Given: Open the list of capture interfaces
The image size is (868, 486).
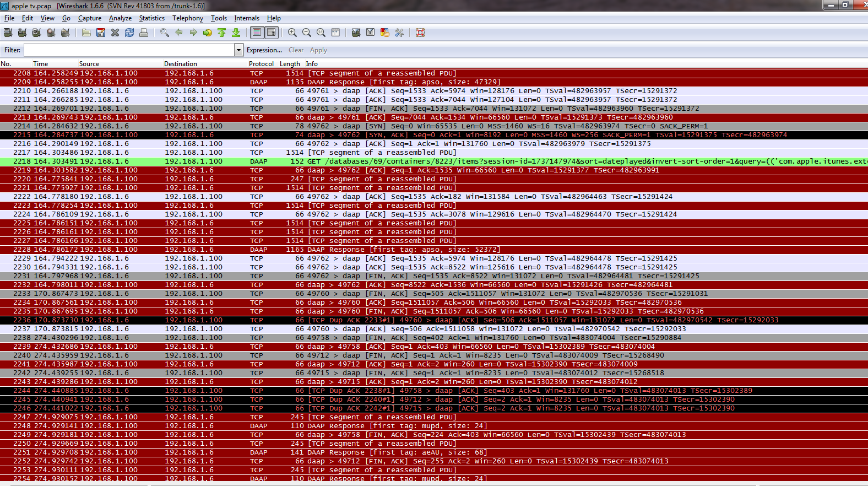Looking at the screenshot, I should pos(8,33).
